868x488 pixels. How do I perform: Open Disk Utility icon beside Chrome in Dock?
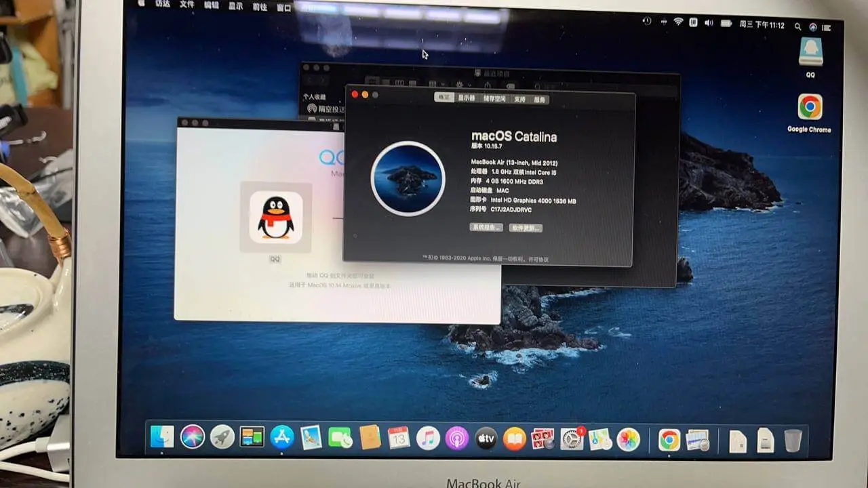pyautogui.click(x=698, y=441)
